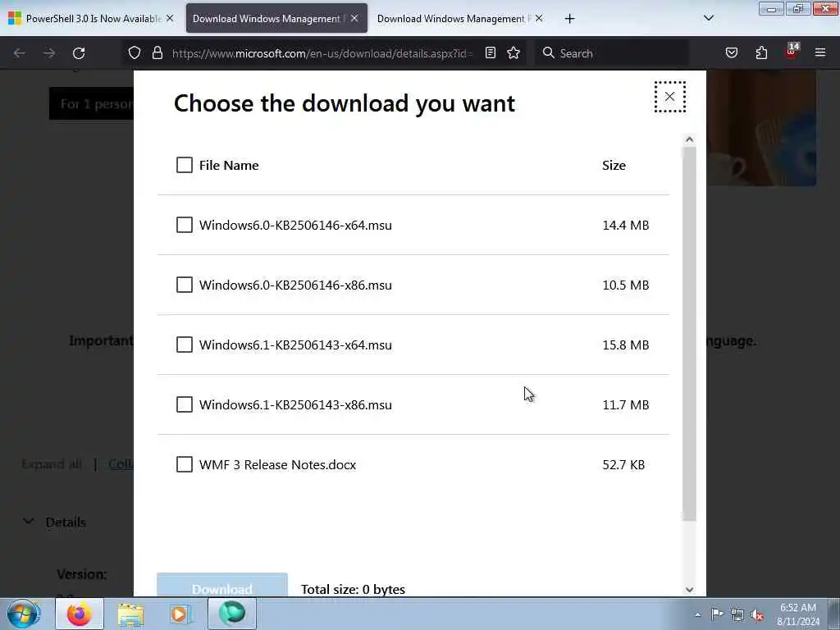Switch to the last Download Windows Management tab
This screenshot has width=840, height=630.
(459, 18)
